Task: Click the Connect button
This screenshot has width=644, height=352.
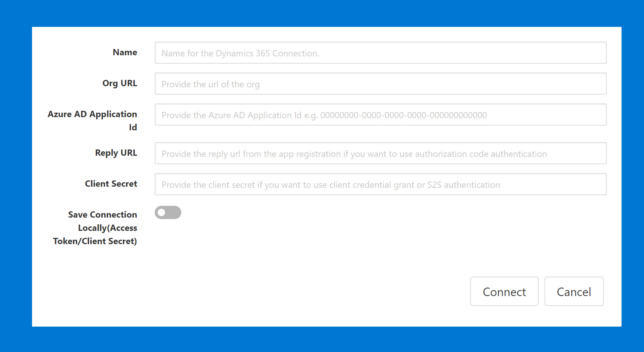Action: coord(504,291)
